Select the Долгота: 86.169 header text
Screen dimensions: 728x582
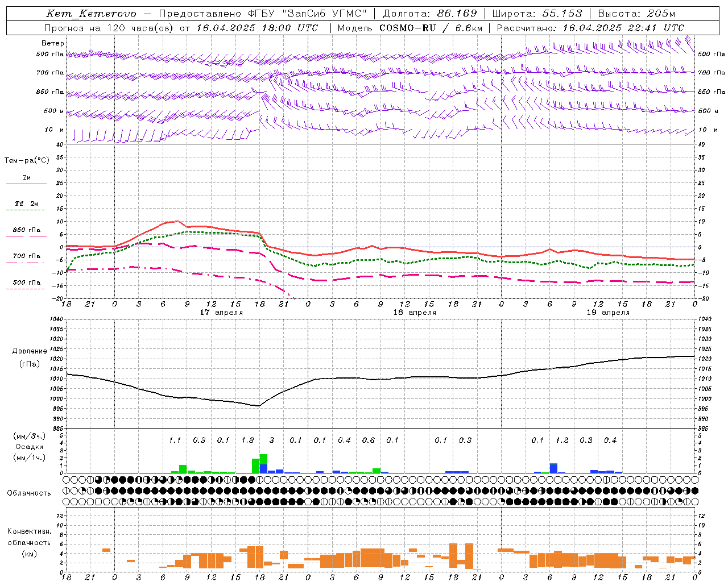[x=430, y=14]
